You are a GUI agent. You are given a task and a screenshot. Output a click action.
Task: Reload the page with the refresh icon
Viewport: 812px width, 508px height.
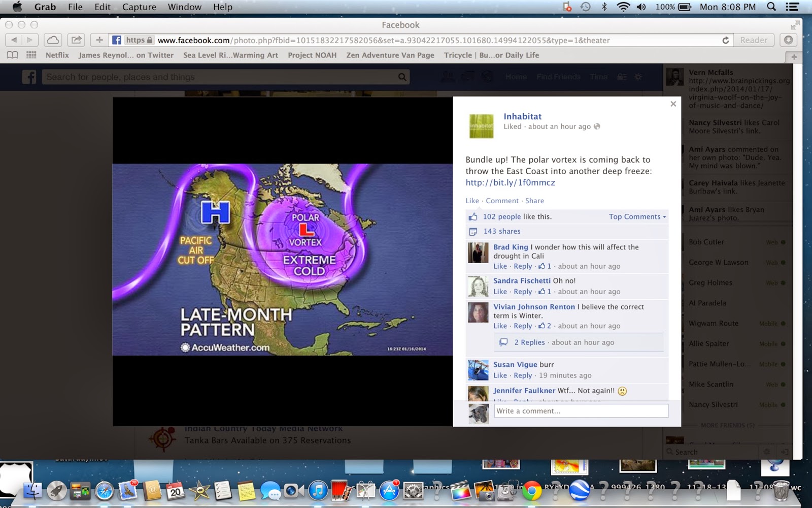click(x=725, y=40)
